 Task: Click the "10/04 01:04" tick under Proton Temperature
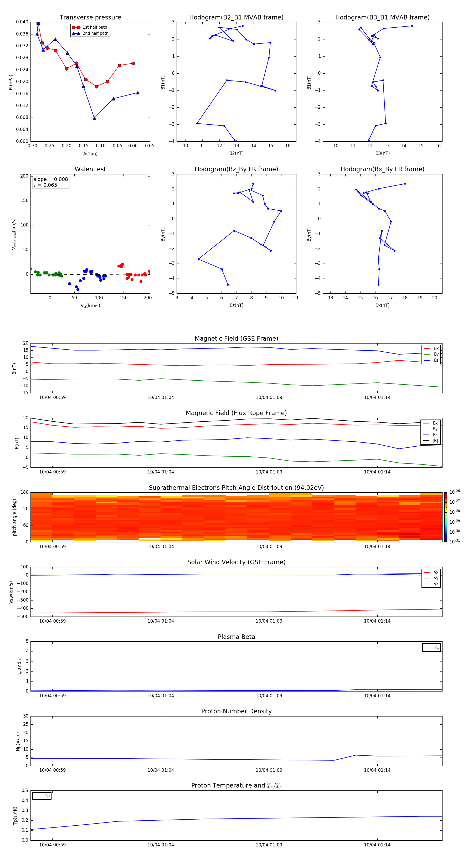161,845
